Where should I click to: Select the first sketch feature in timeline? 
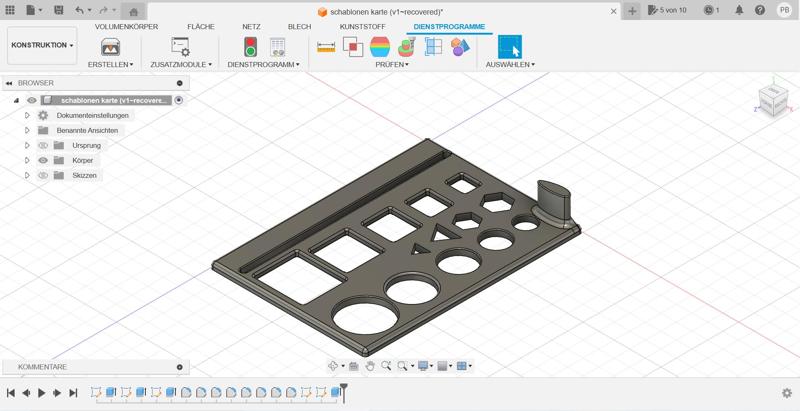tap(95, 392)
